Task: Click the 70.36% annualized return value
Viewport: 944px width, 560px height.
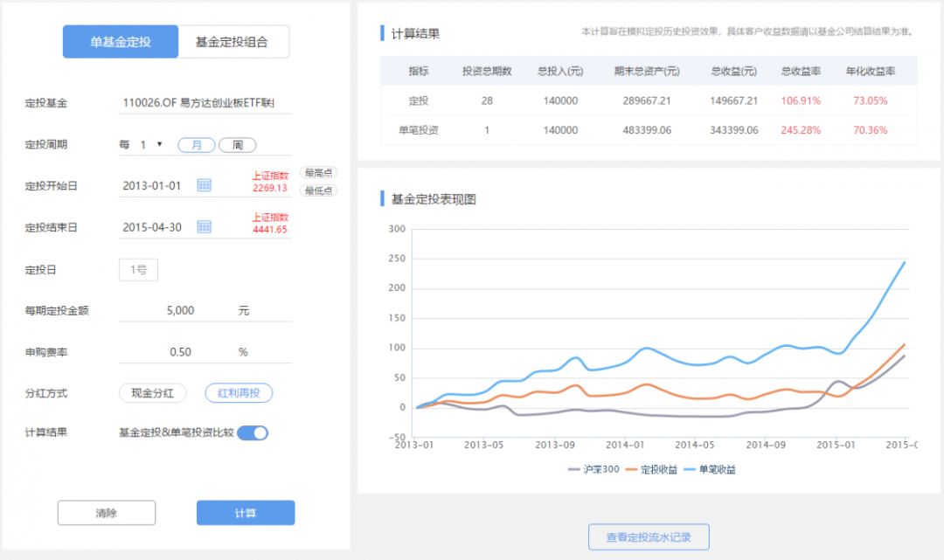Action: click(x=871, y=130)
